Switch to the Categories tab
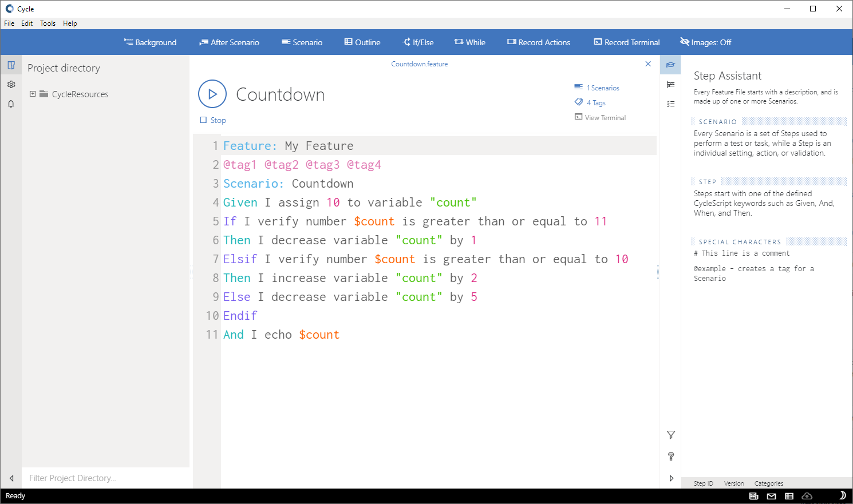Viewport: 853px width, 504px height. [768, 483]
